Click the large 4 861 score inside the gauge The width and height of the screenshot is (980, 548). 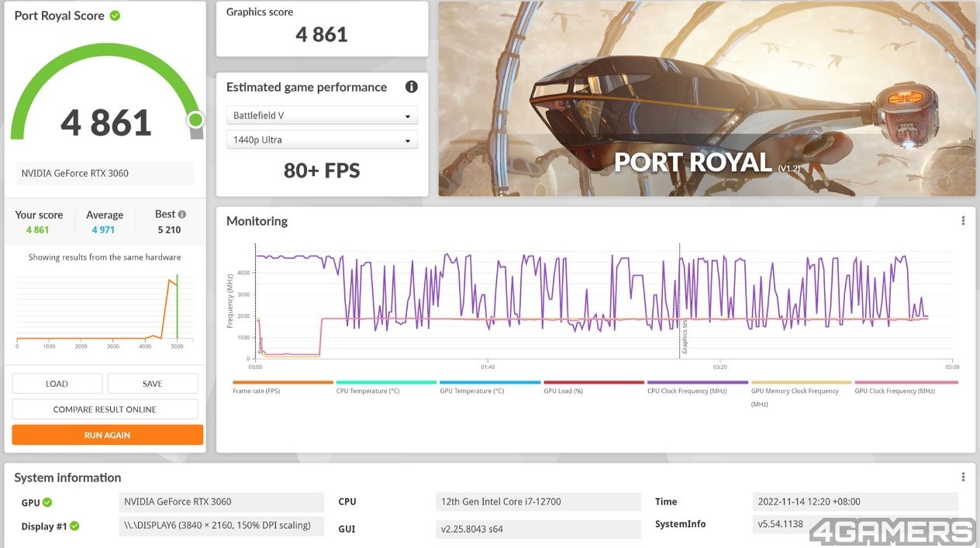pos(106,122)
